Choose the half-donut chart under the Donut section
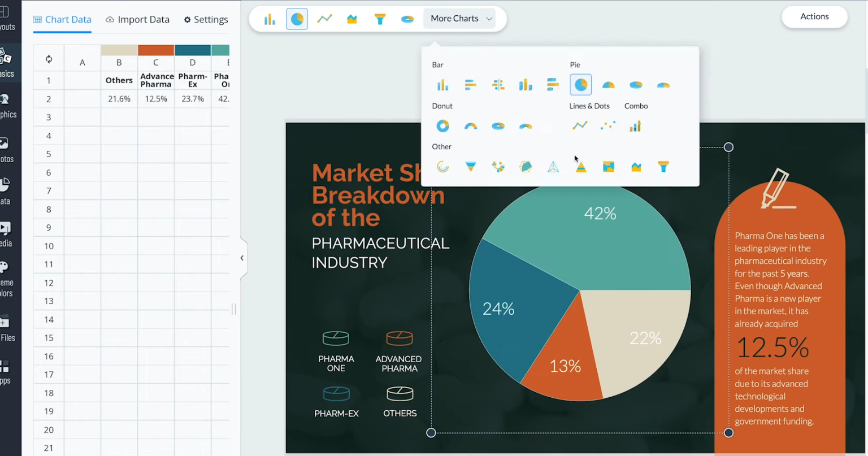Image resolution: width=868 pixels, height=456 pixels. click(471, 125)
